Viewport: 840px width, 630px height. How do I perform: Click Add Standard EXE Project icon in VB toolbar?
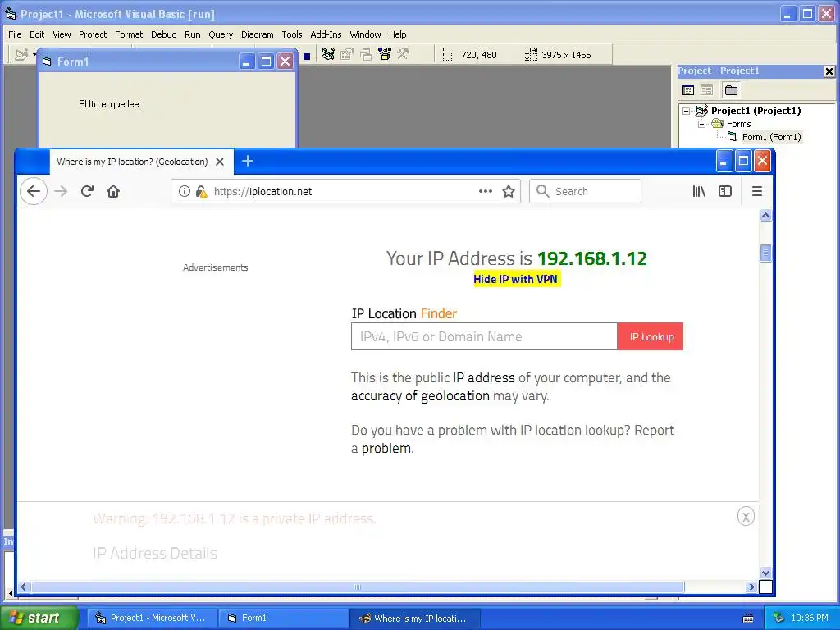click(x=22, y=55)
